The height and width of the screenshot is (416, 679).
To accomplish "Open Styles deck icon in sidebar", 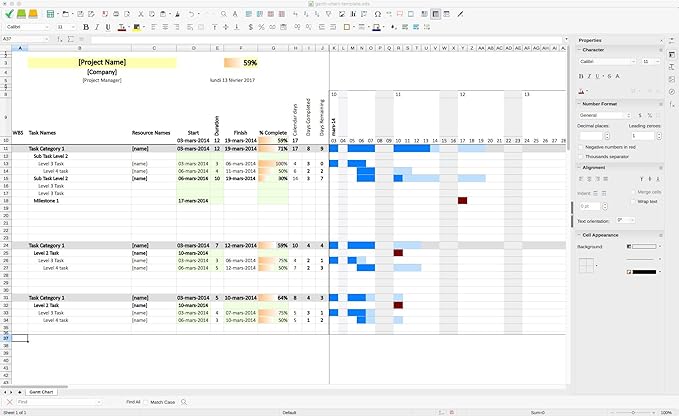I will click(672, 67).
